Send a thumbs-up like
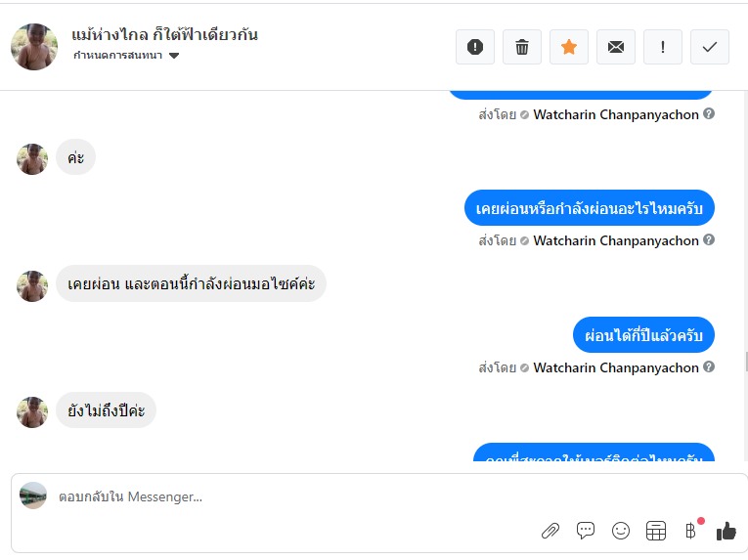The image size is (748, 560). click(726, 531)
